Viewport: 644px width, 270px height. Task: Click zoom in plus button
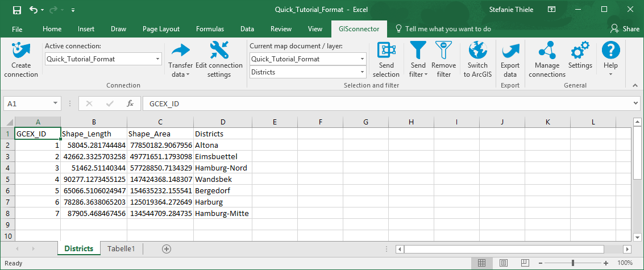(x=606, y=263)
